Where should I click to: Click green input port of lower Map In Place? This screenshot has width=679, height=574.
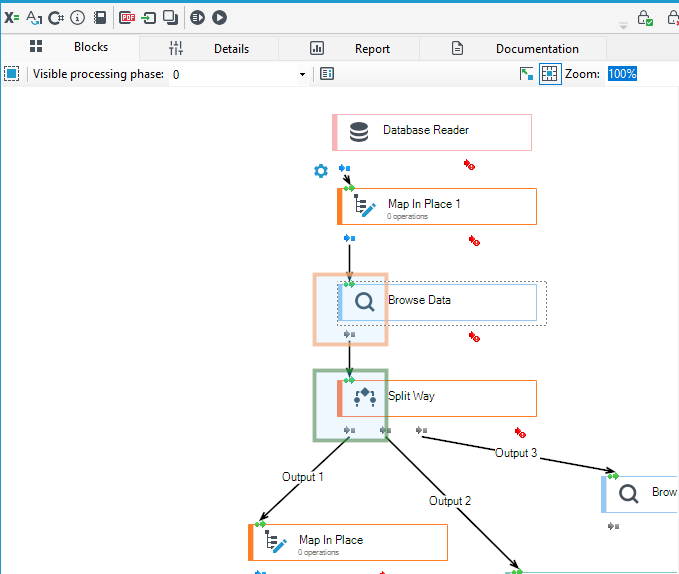[x=260, y=524]
